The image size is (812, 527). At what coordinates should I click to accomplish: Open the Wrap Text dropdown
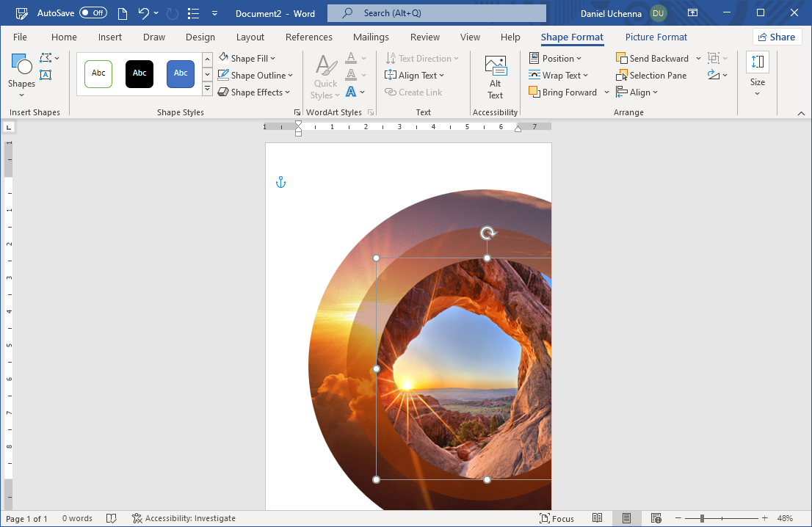pos(559,76)
